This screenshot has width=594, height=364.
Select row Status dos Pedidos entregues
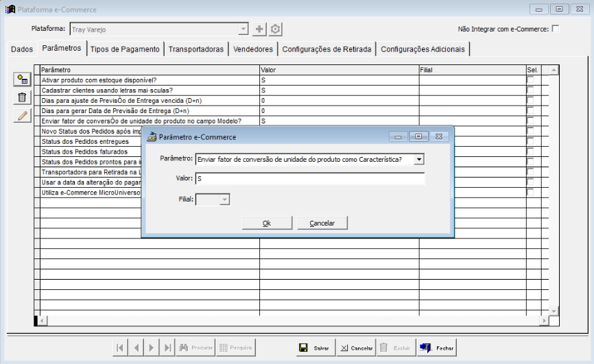[85, 141]
